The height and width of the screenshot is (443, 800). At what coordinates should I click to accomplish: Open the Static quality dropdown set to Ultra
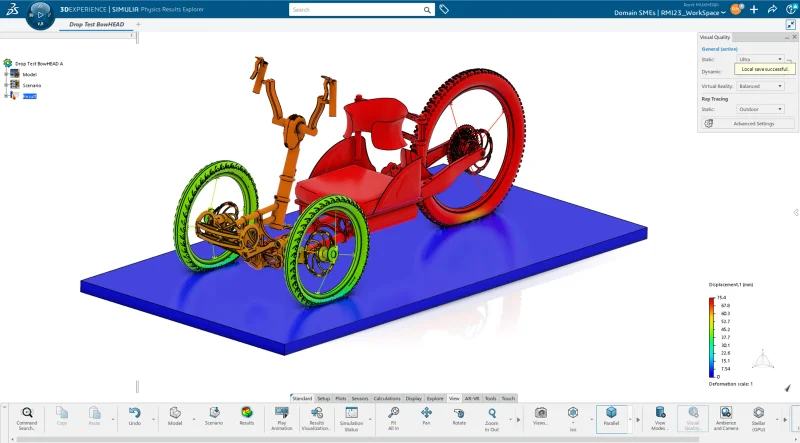(760, 59)
